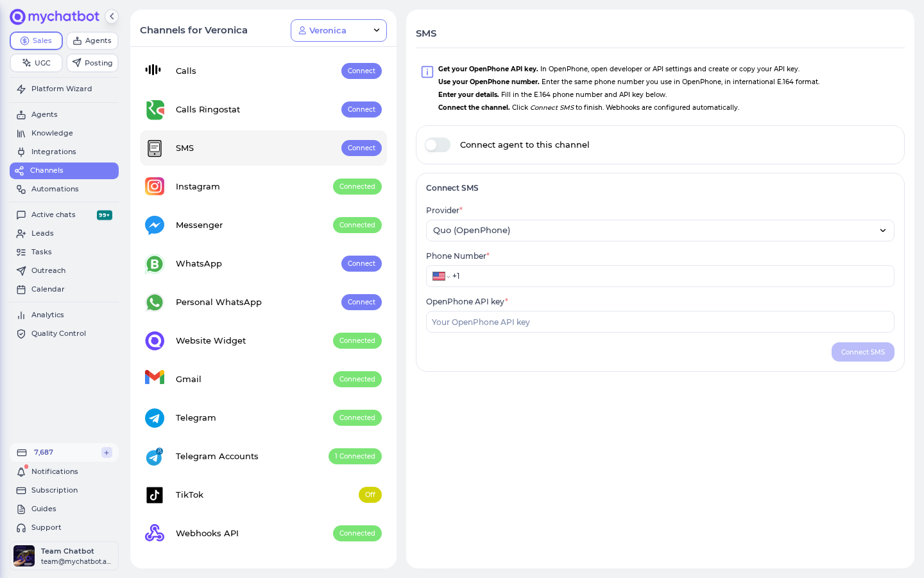Open Knowledge in the sidebar

pyautogui.click(x=64, y=134)
